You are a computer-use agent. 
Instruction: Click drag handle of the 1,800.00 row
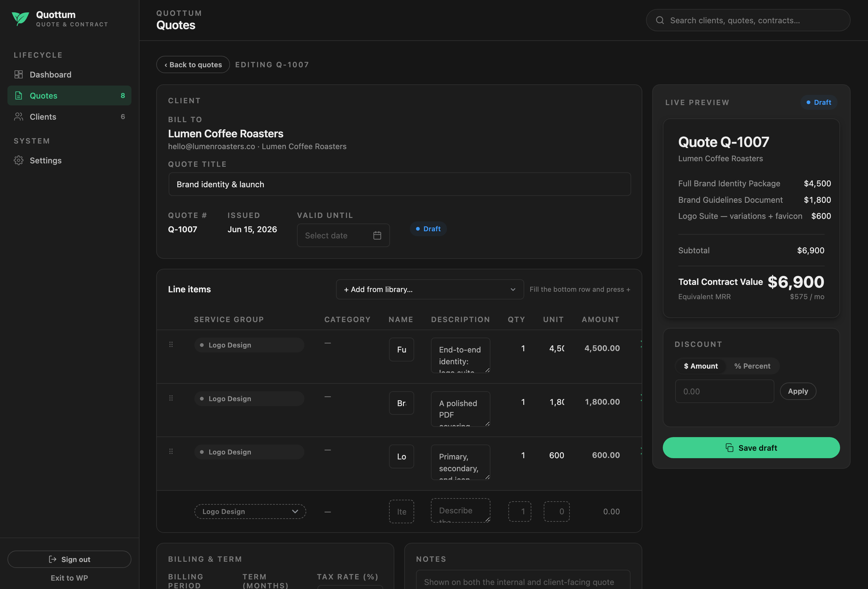(x=171, y=398)
